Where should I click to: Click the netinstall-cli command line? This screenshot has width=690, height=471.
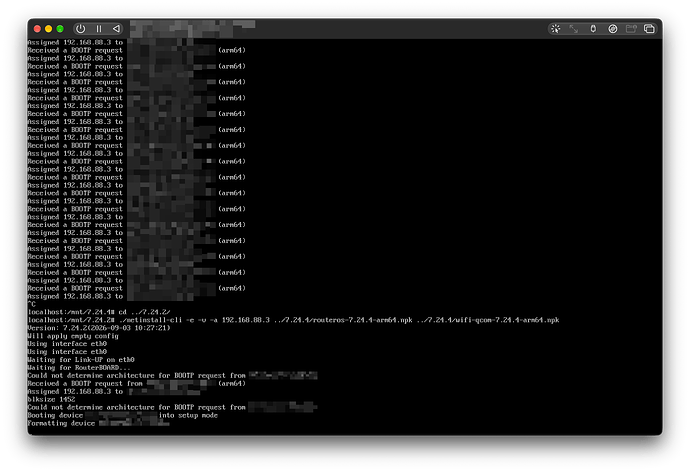point(294,320)
